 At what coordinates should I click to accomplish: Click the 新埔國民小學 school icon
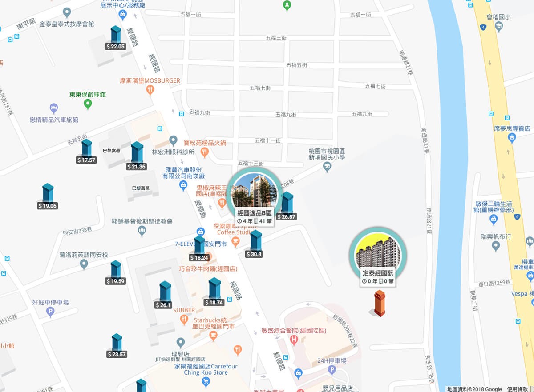[327, 168]
